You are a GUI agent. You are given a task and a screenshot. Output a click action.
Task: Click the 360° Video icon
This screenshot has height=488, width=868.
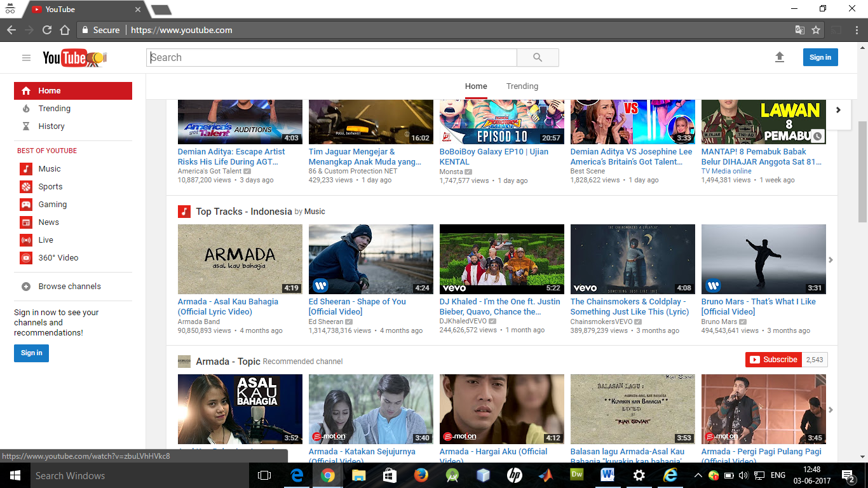point(26,258)
